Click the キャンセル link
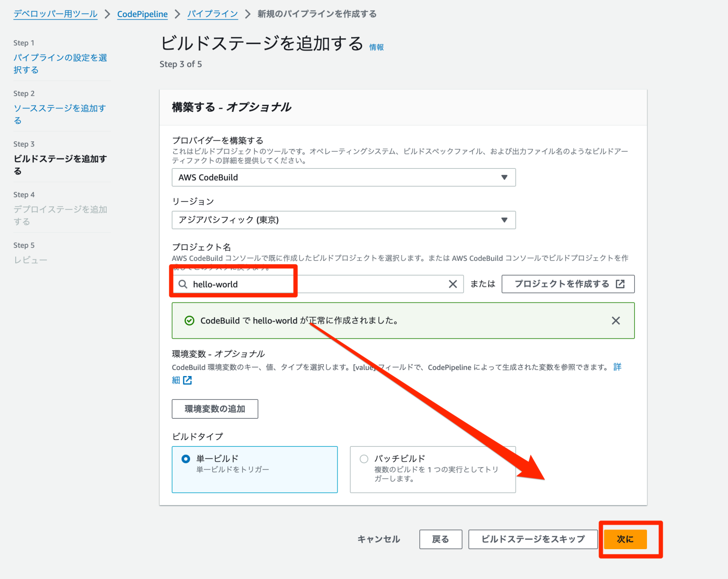This screenshot has height=579, width=728. [378, 539]
